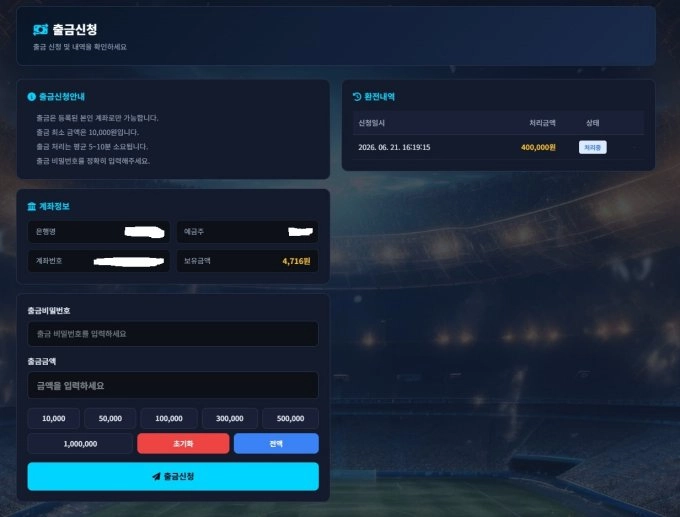The height and width of the screenshot is (517, 680).
Task: Click the bank icon beside 계좌정보
Action: [32, 206]
